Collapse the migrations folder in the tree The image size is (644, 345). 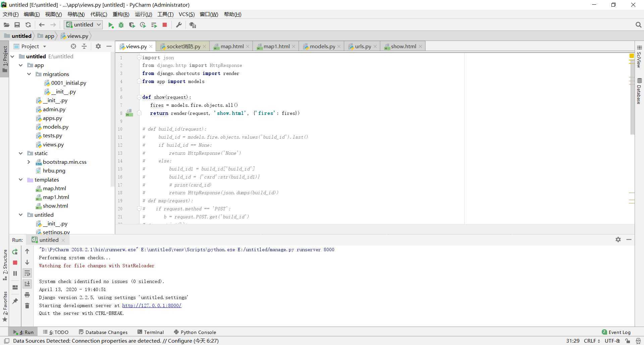pyautogui.click(x=29, y=74)
